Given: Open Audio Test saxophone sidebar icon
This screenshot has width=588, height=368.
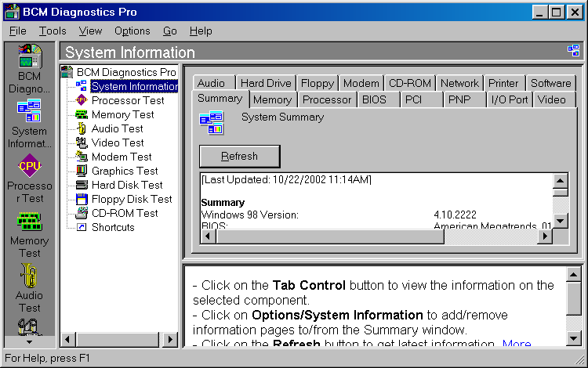Looking at the screenshot, I should click(x=29, y=275).
